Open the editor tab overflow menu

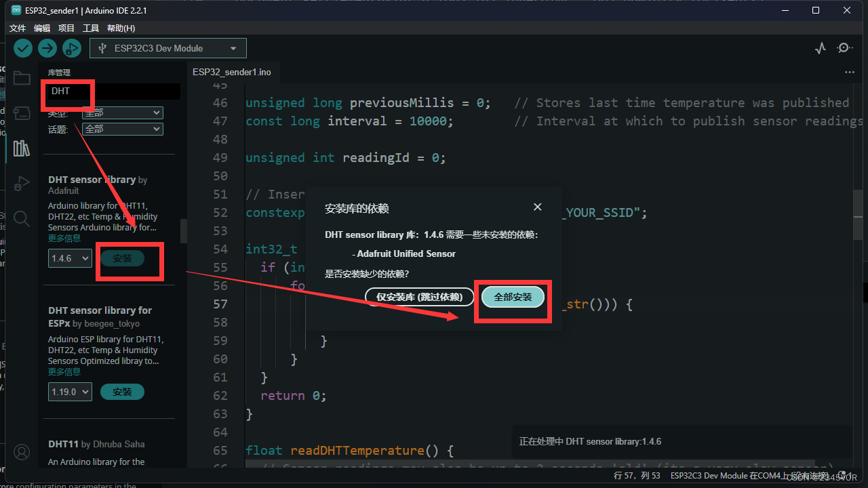850,72
